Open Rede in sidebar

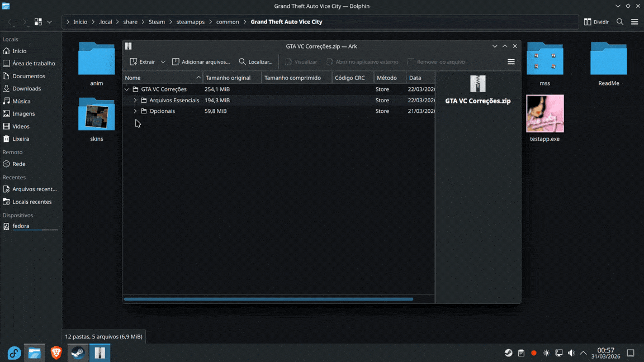[31, 164]
